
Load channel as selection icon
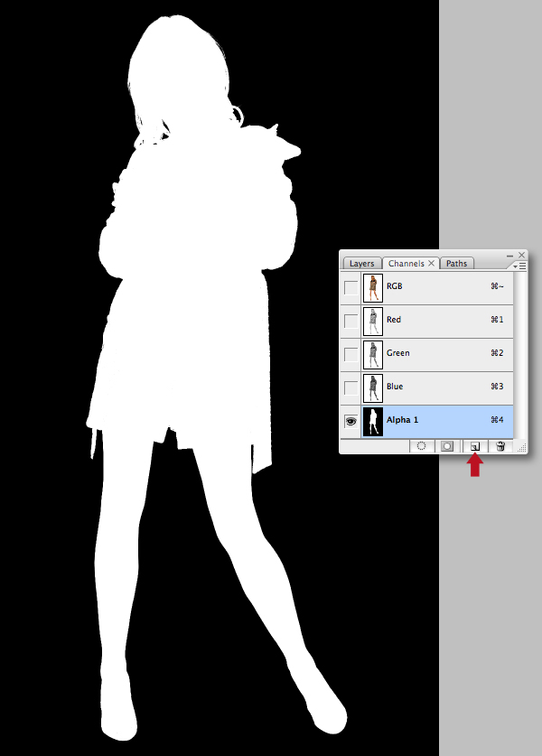(x=422, y=446)
